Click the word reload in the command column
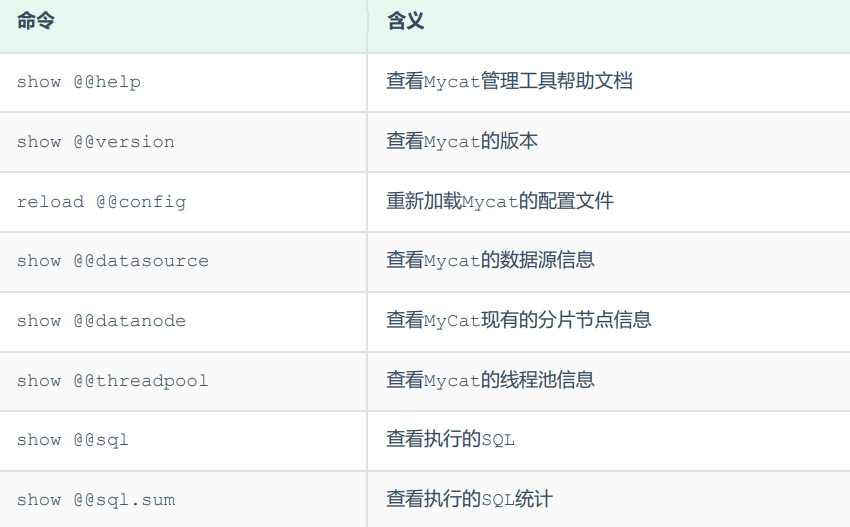850x527 pixels. click(x=50, y=202)
